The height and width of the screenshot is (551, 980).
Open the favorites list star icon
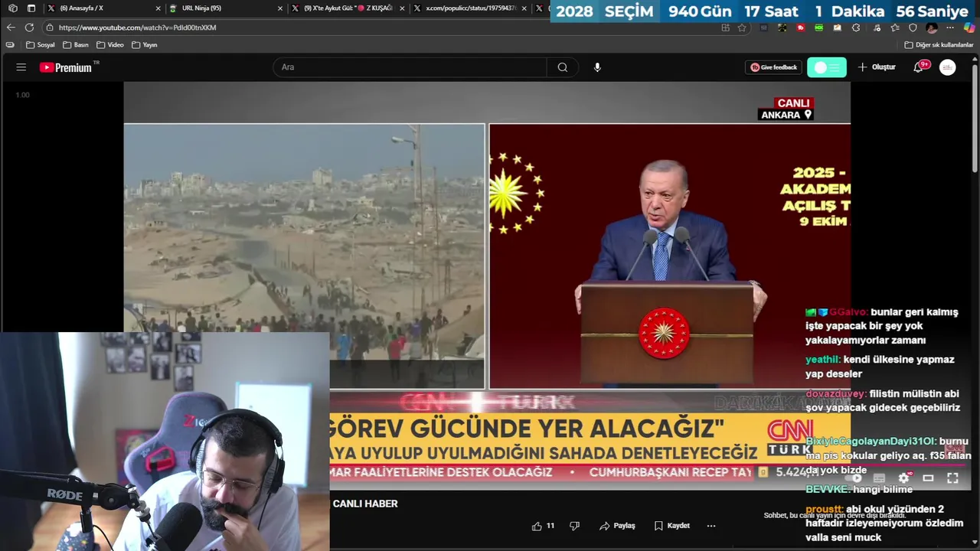895,28
